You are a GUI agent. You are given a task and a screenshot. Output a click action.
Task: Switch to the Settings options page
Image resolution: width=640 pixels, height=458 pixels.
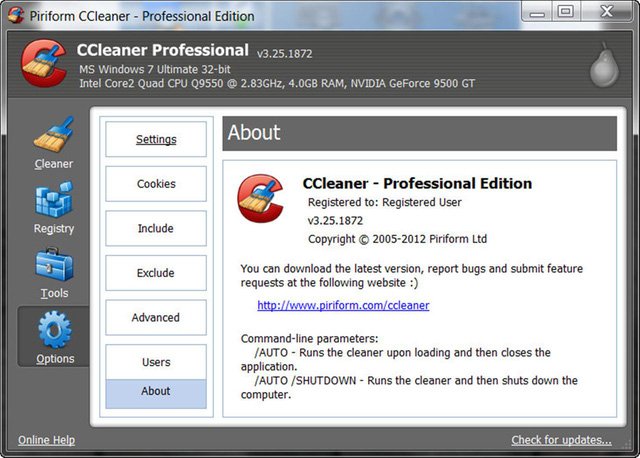[x=156, y=139]
